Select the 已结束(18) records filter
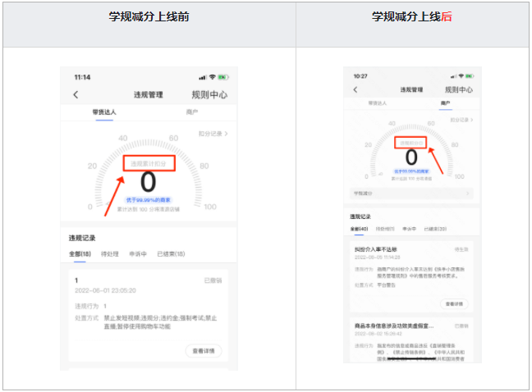This screenshot has width=532, height=392. coord(171,254)
